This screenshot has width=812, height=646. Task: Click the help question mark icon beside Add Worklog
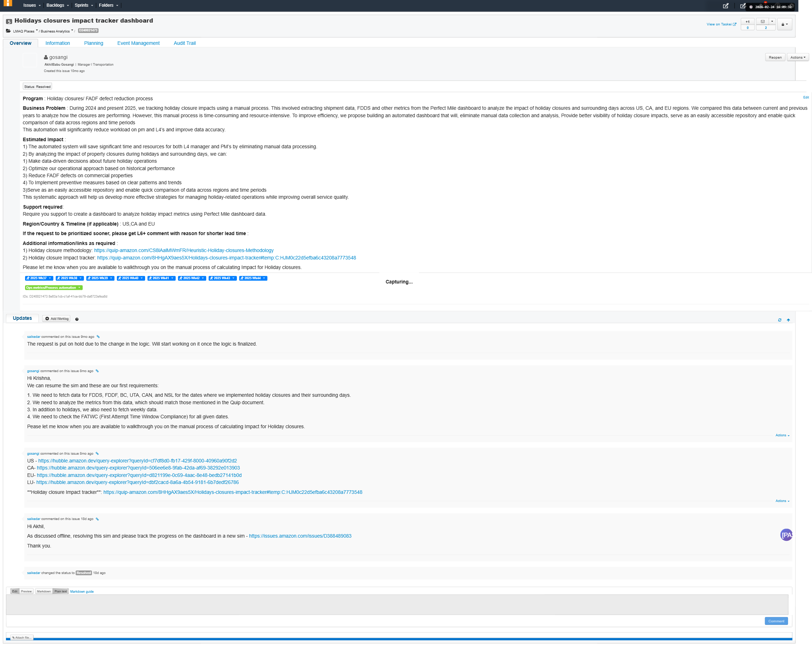click(77, 319)
